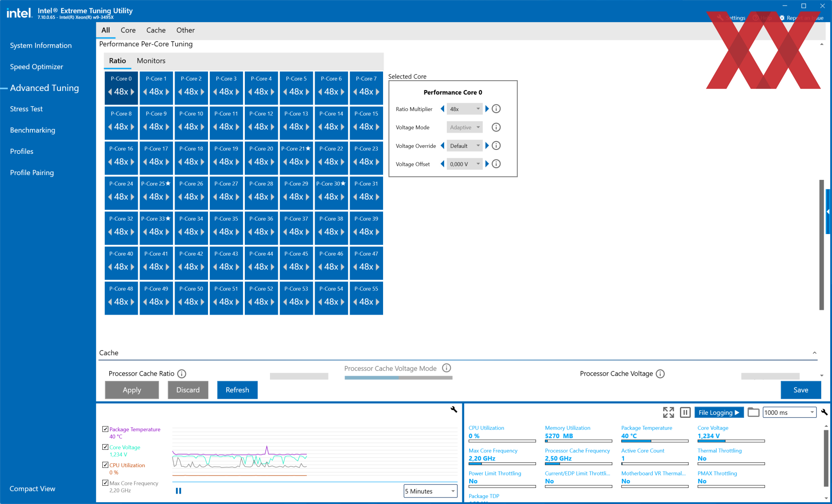Show info for Voltage Offset
This screenshot has height=504, width=832.
[x=496, y=164]
